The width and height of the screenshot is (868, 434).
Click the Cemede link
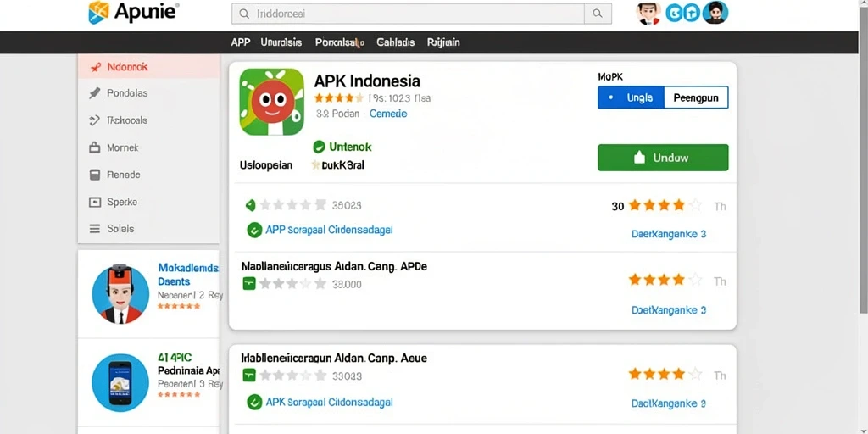point(388,114)
